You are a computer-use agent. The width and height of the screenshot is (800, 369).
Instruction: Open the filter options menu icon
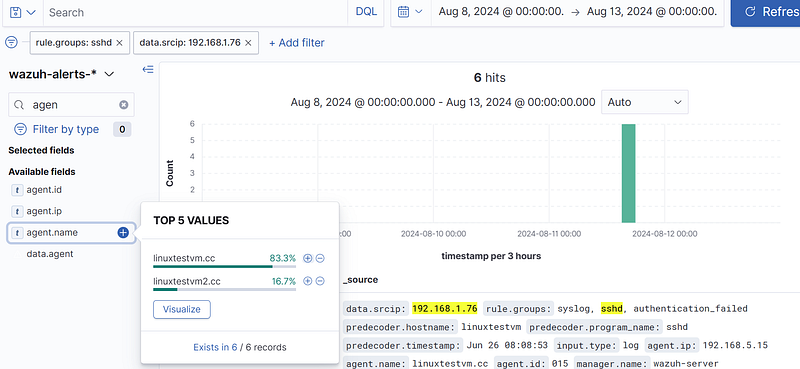point(11,43)
